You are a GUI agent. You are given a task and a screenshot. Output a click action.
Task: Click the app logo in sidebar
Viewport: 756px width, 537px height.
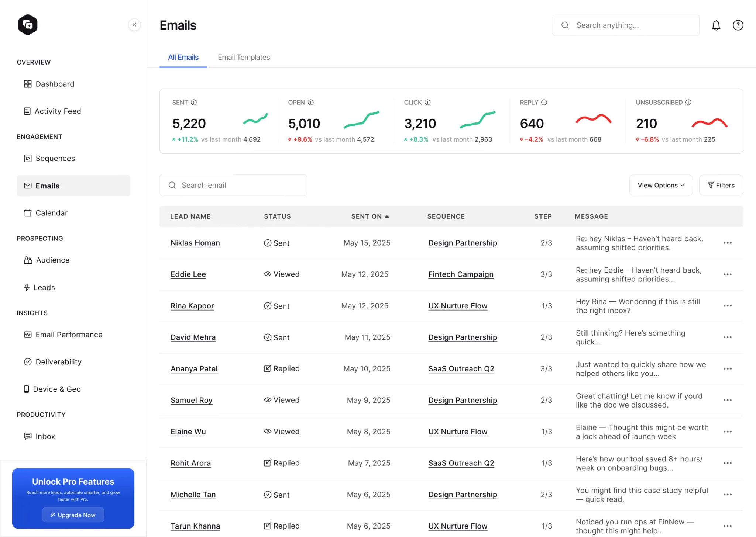coord(28,25)
